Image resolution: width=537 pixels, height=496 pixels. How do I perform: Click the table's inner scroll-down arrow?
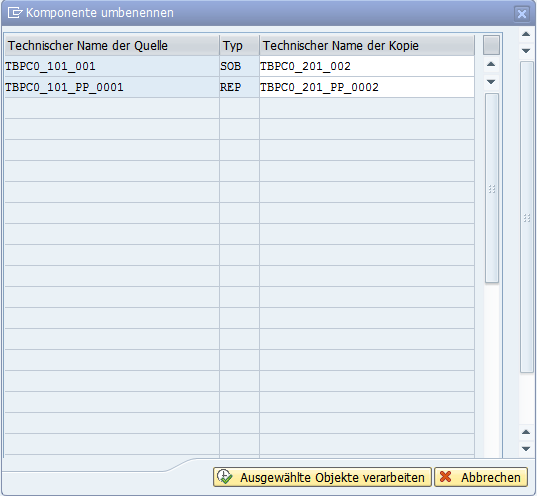click(x=491, y=82)
